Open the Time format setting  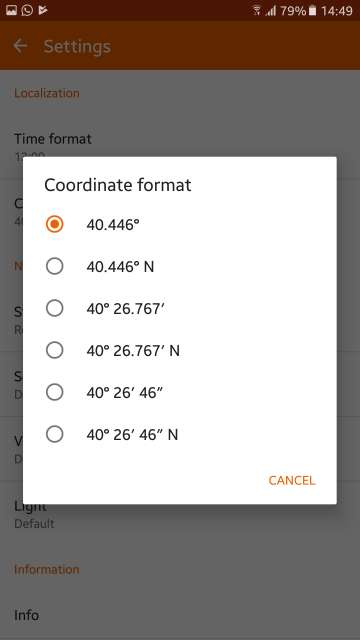point(180,146)
